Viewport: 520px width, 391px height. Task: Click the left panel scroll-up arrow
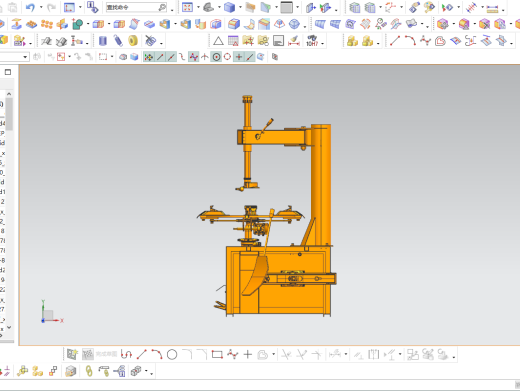(9, 94)
